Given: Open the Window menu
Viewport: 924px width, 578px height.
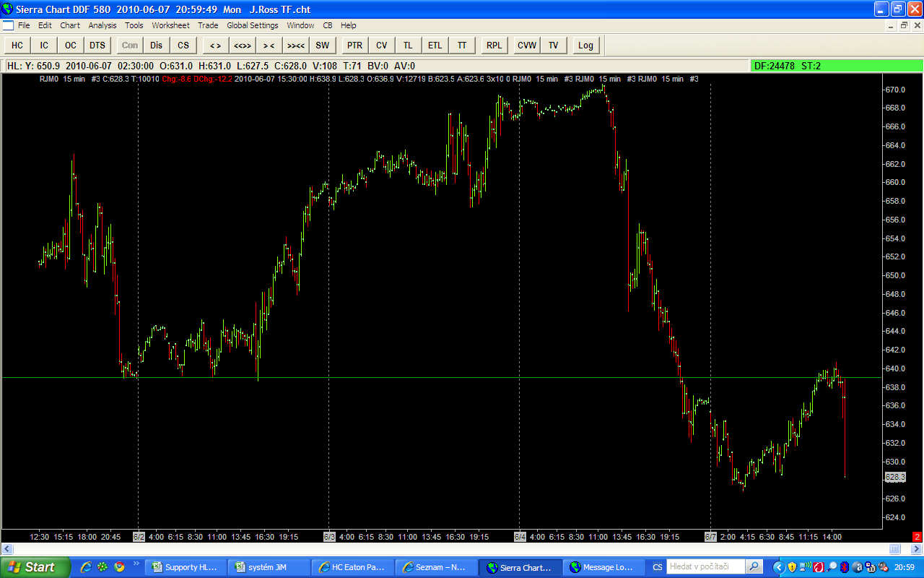Looking at the screenshot, I should tap(300, 25).
